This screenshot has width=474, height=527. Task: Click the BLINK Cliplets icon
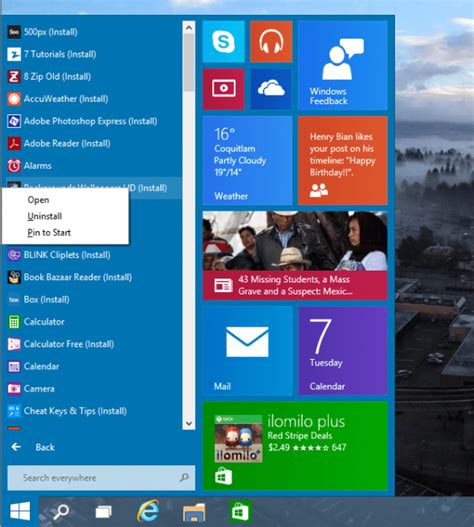point(14,255)
